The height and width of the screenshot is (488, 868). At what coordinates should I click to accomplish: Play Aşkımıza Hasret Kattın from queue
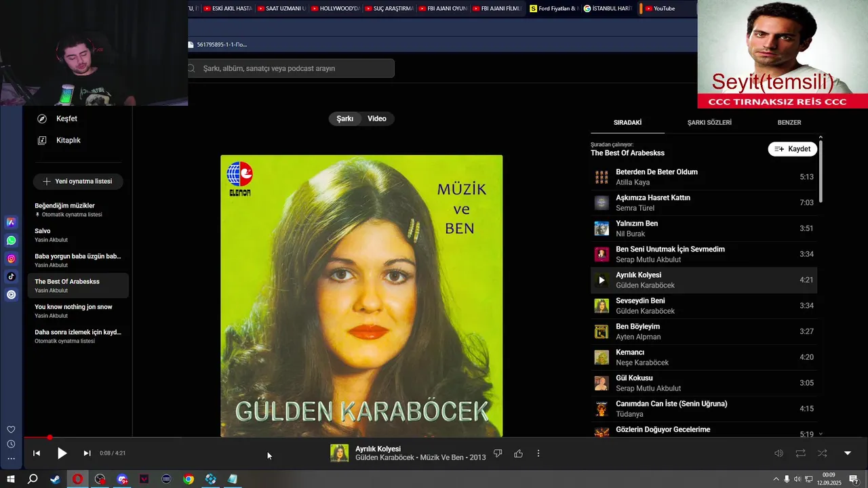(x=704, y=203)
